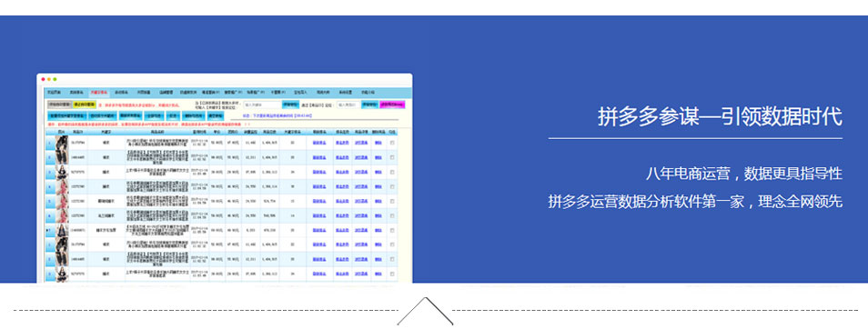Click the green window dot in title bar
Image resolution: width=868 pixels, height=329 pixels.
(x=55, y=79)
